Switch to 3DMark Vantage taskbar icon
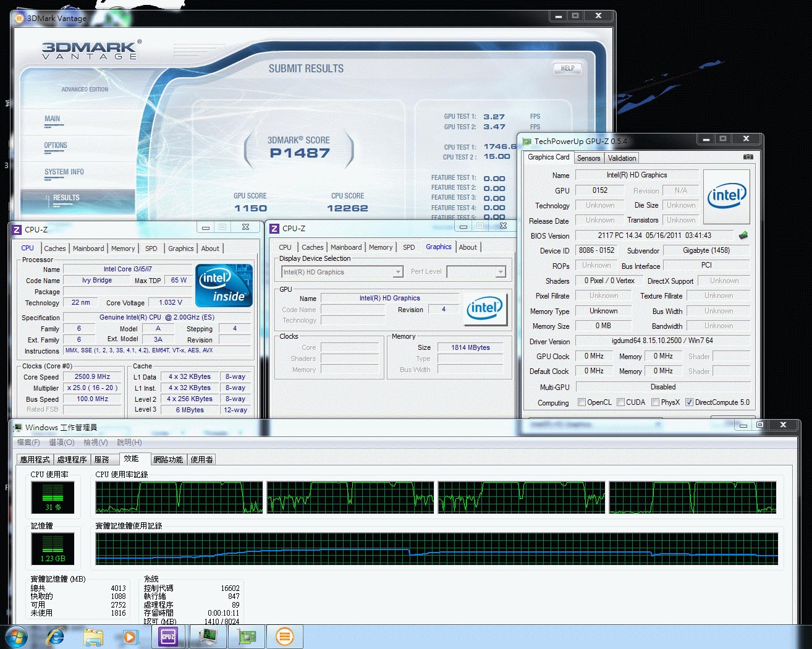 coord(285,636)
